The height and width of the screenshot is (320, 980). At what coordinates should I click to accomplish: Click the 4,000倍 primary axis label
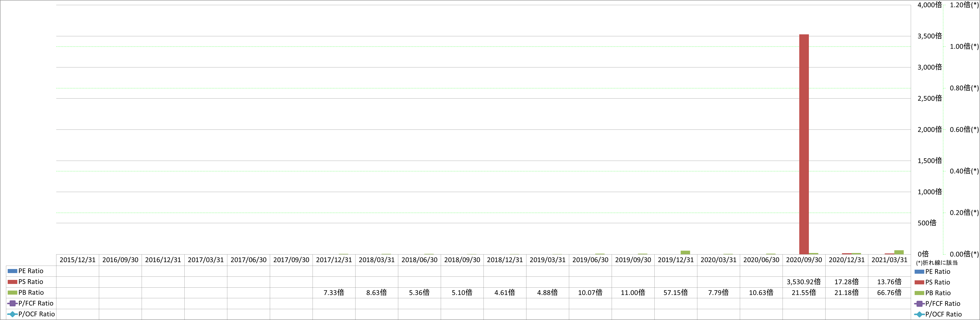[929, 5]
